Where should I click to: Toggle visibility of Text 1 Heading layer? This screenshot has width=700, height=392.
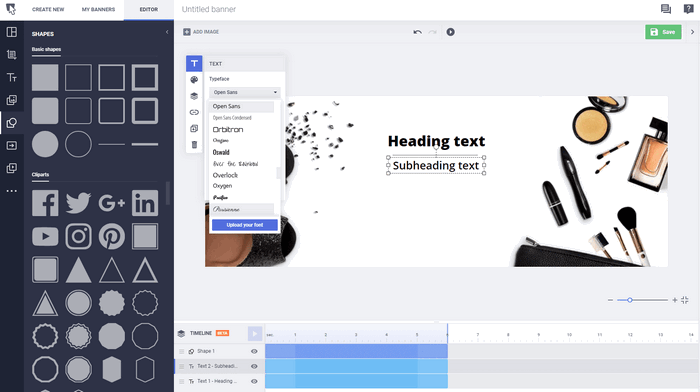click(254, 381)
